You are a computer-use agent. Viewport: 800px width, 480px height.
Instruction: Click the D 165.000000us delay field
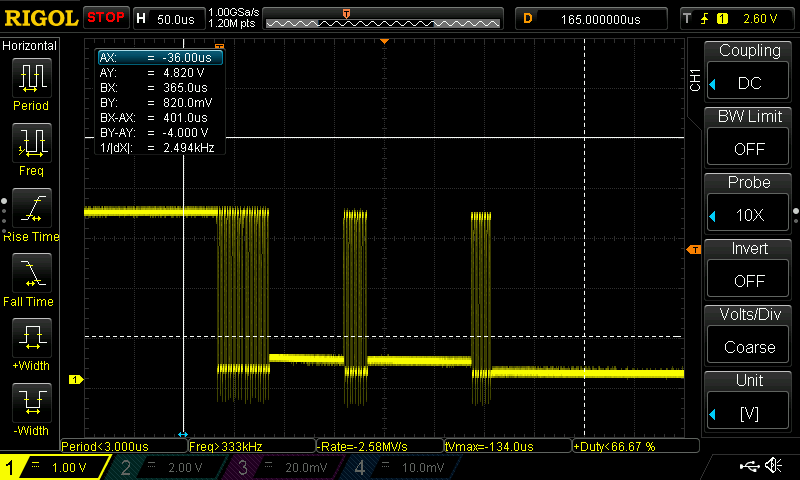coord(591,19)
